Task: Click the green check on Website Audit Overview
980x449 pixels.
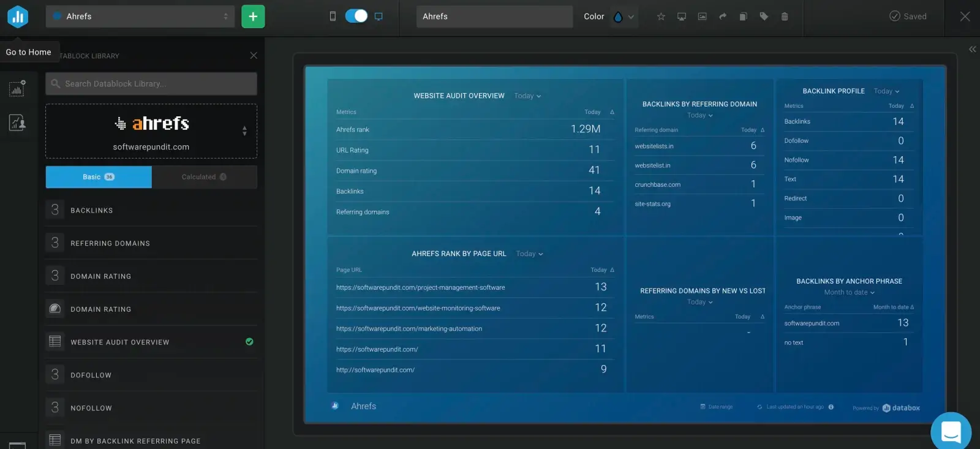Action: pos(249,342)
